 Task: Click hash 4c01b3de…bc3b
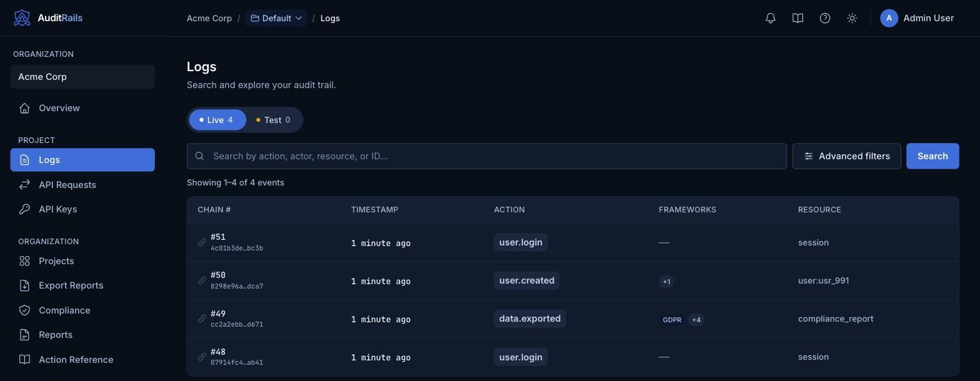[237, 248]
